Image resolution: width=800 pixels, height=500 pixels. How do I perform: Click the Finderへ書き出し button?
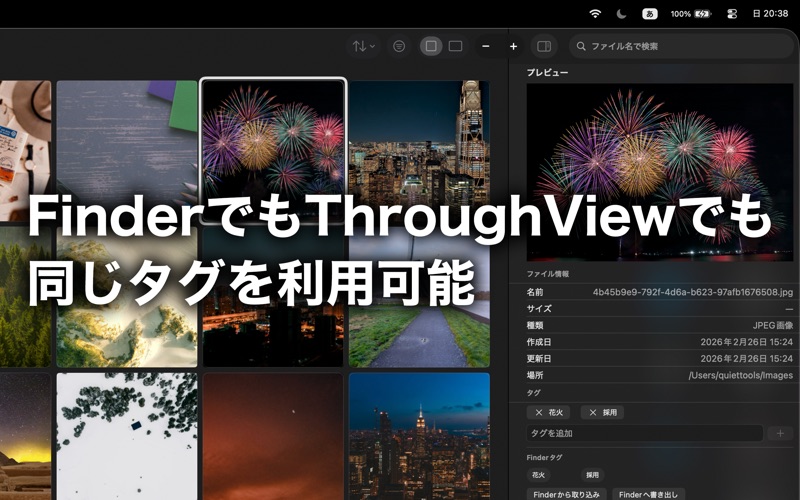click(x=648, y=494)
